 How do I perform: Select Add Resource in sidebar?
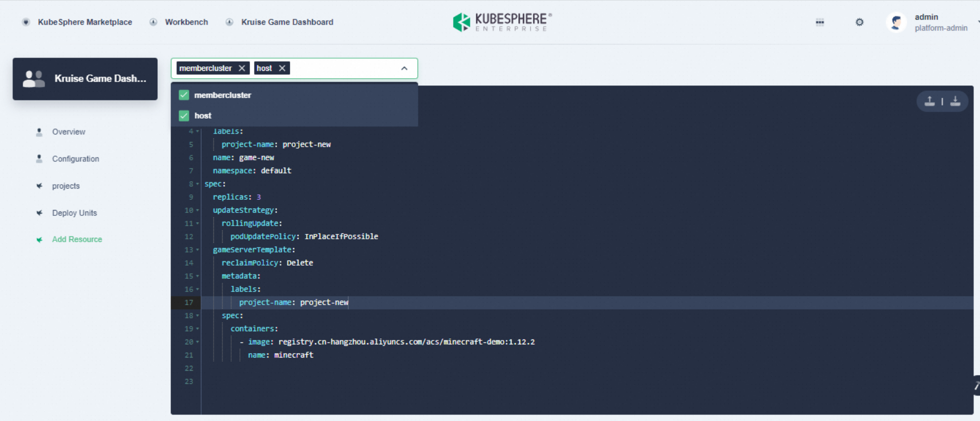(77, 239)
